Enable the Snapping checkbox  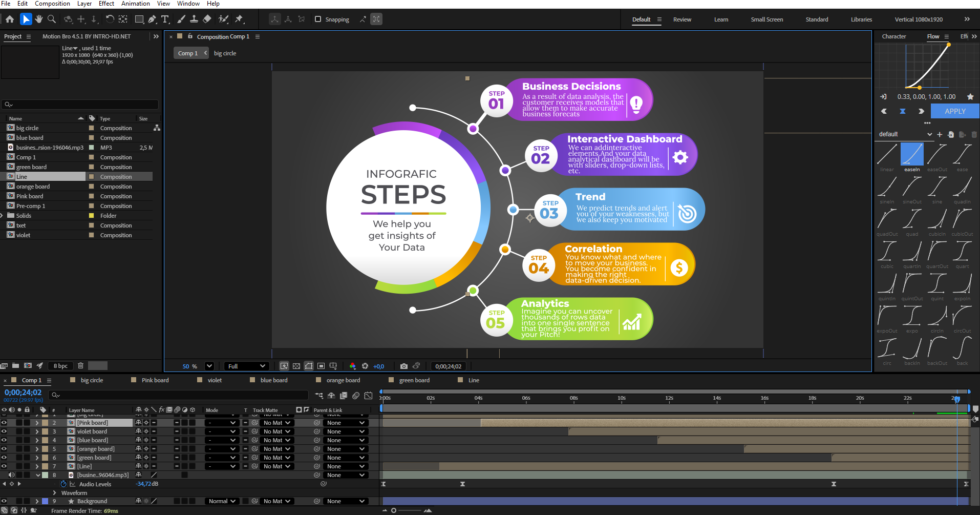coord(318,19)
